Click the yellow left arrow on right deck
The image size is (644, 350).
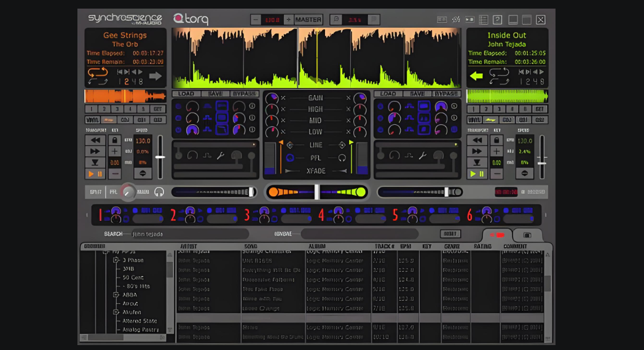click(476, 76)
